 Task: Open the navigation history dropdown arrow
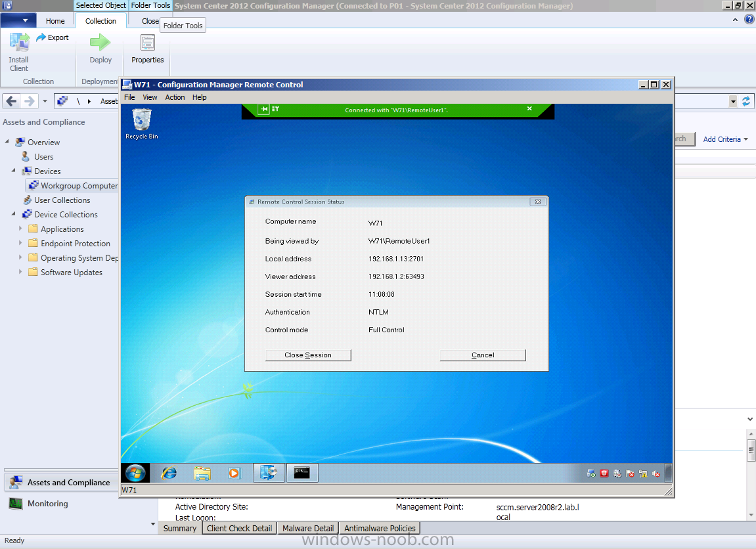45,101
